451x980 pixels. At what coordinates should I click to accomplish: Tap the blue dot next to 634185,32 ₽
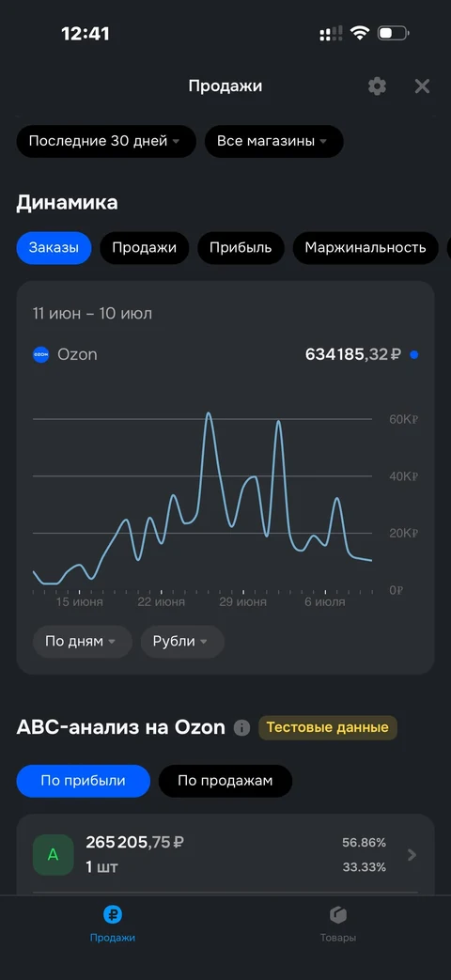(x=413, y=355)
